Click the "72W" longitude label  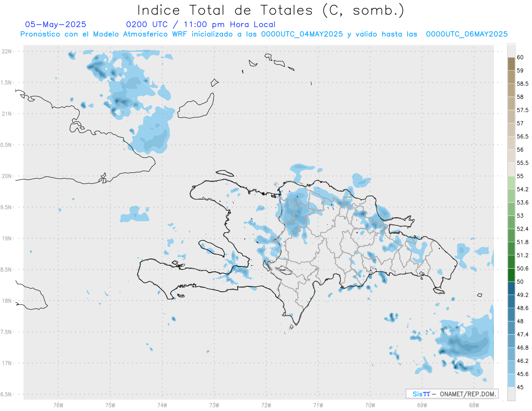pos(266,405)
